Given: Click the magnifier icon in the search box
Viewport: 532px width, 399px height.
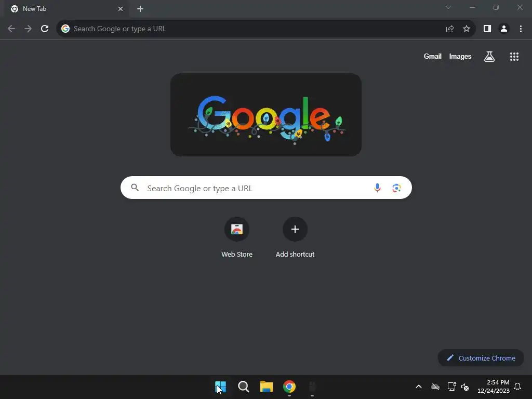Looking at the screenshot, I should [x=135, y=187].
